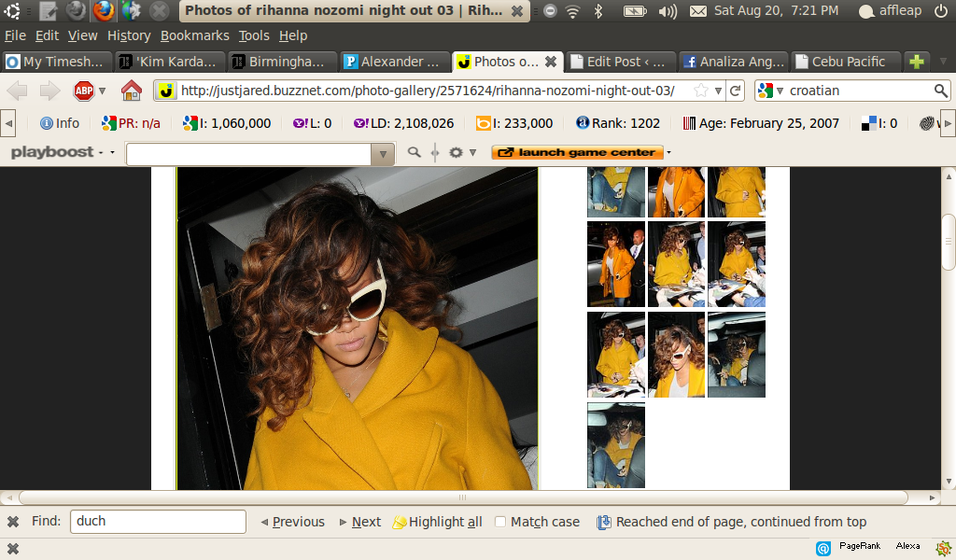Open the Wi-Fi network indicator
Viewport: 956px width, 560px height.
572,11
